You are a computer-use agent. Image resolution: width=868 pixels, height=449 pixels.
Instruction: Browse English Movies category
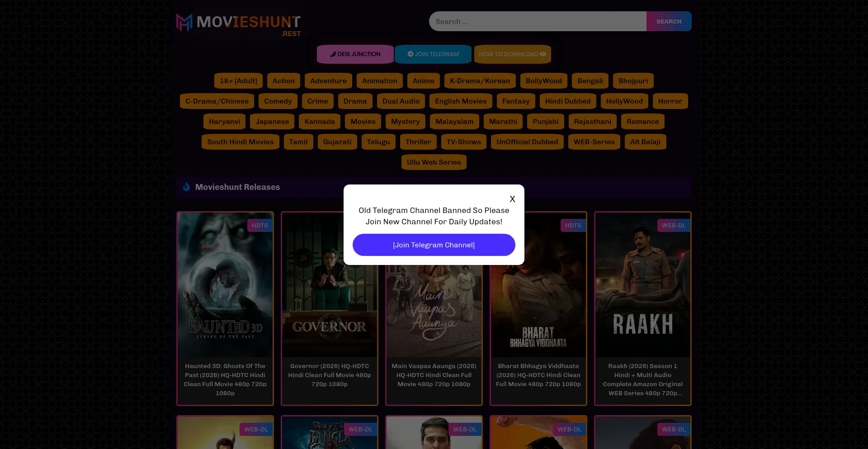461,101
